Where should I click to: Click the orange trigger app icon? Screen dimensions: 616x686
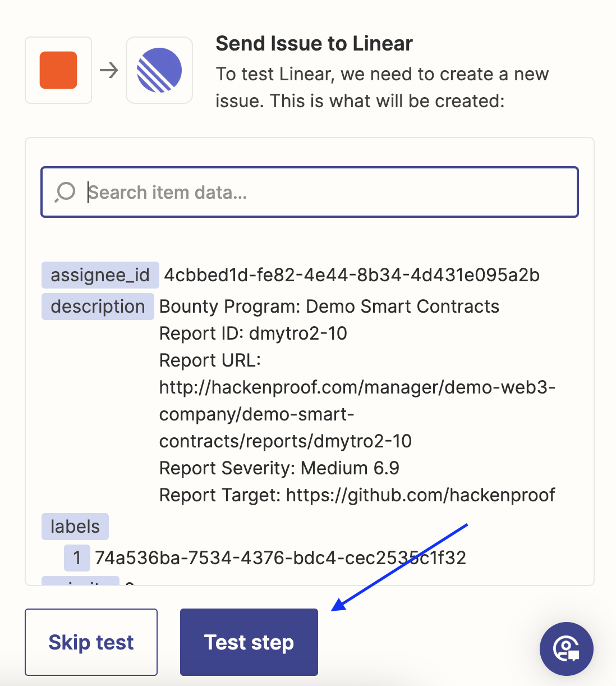(58, 70)
